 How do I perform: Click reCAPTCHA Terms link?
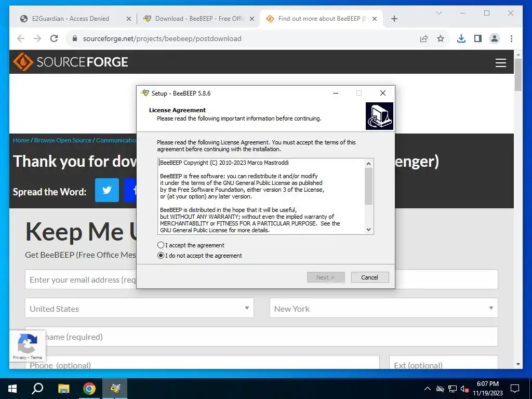pyautogui.click(x=36, y=357)
